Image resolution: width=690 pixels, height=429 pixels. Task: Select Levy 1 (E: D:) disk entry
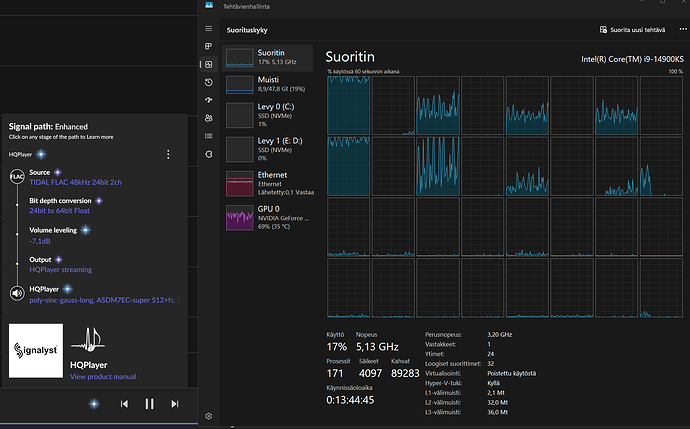[x=268, y=150]
